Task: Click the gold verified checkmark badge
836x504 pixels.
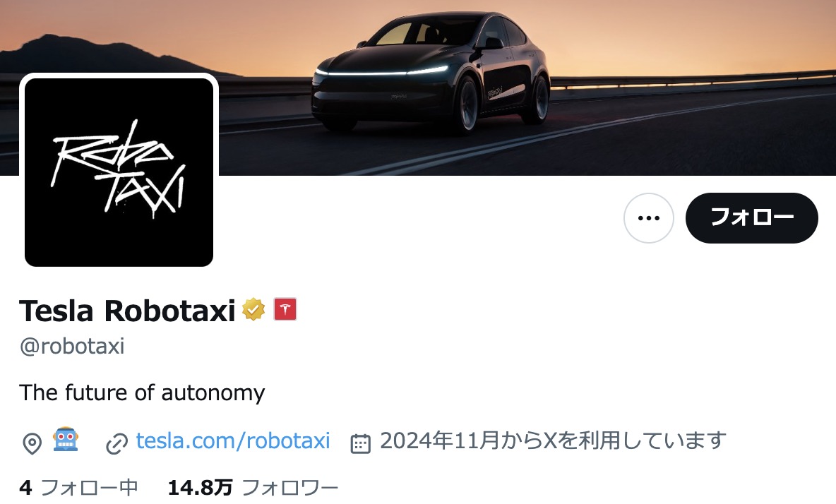Action: pyautogui.click(x=253, y=310)
